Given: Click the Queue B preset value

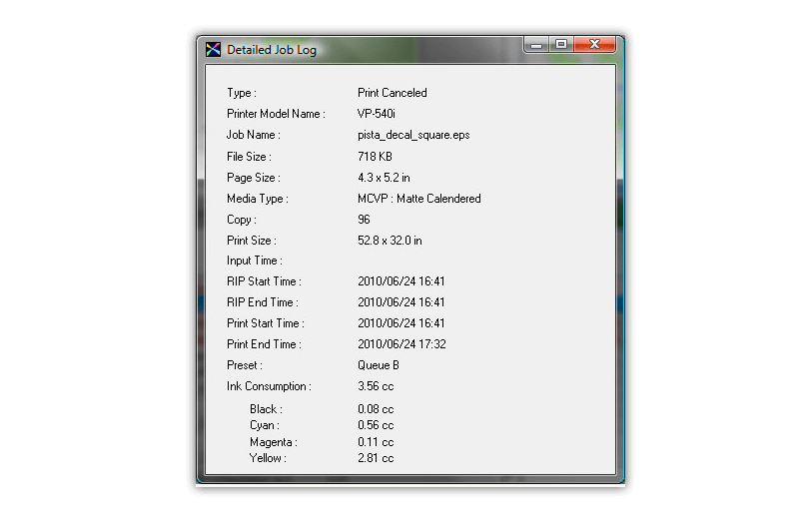Looking at the screenshot, I should (x=379, y=365).
